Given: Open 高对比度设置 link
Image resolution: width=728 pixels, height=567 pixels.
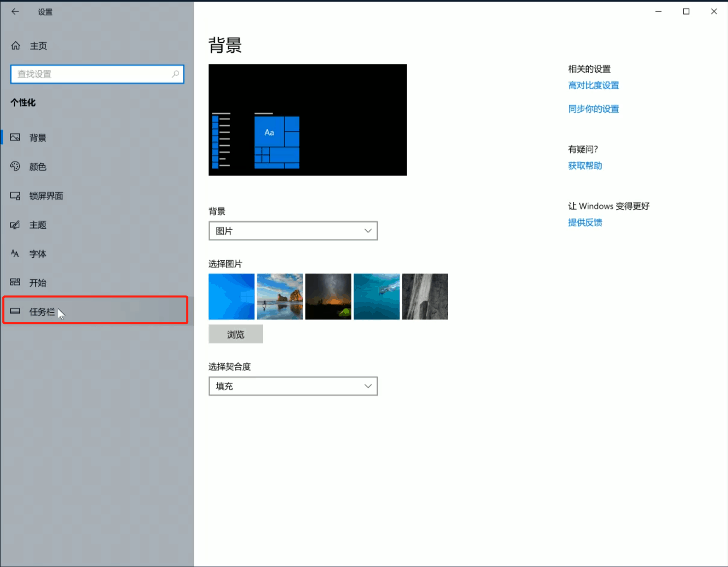Looking at the screenshot, I should (593, 85).
